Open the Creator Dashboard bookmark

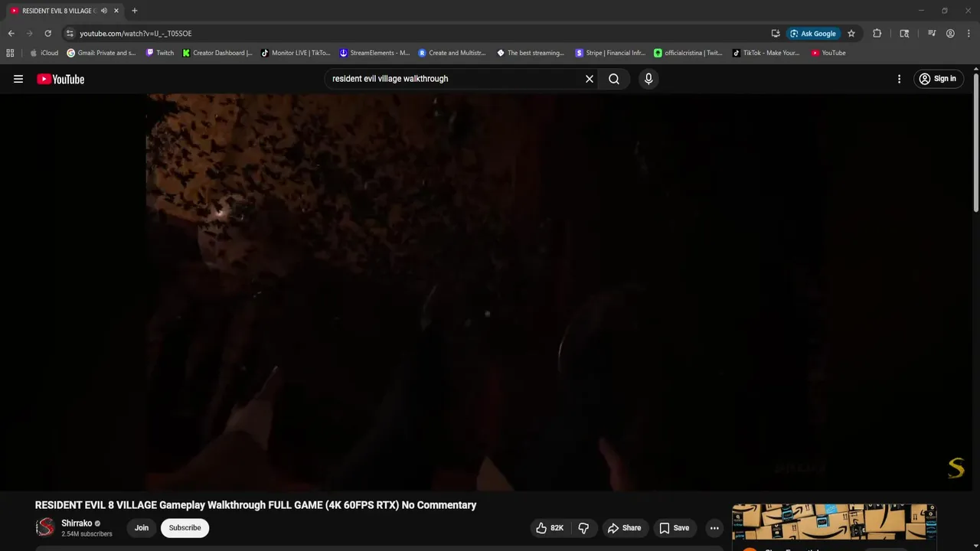point(217,53)
